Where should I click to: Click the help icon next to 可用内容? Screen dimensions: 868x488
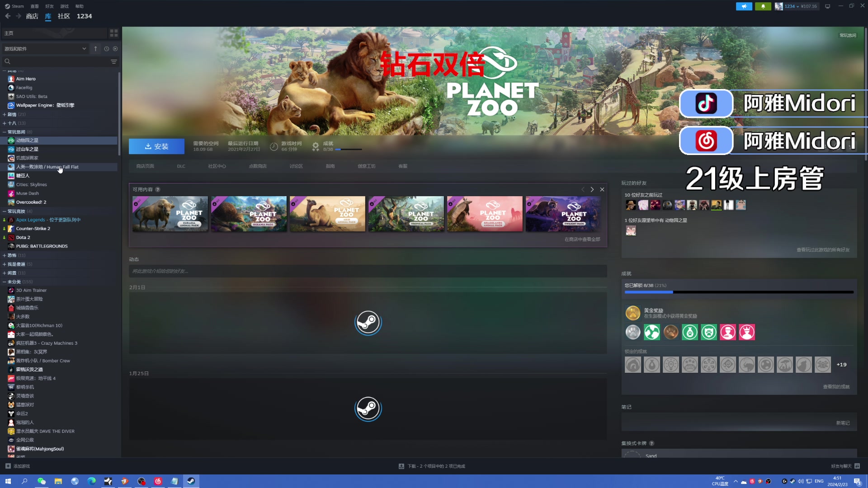pyautogui.click(x=158, y=189)
